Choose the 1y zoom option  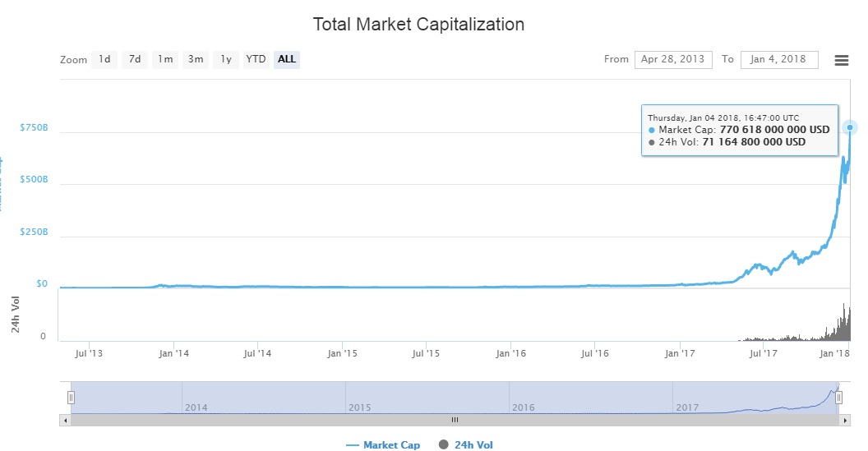point(225,59)
